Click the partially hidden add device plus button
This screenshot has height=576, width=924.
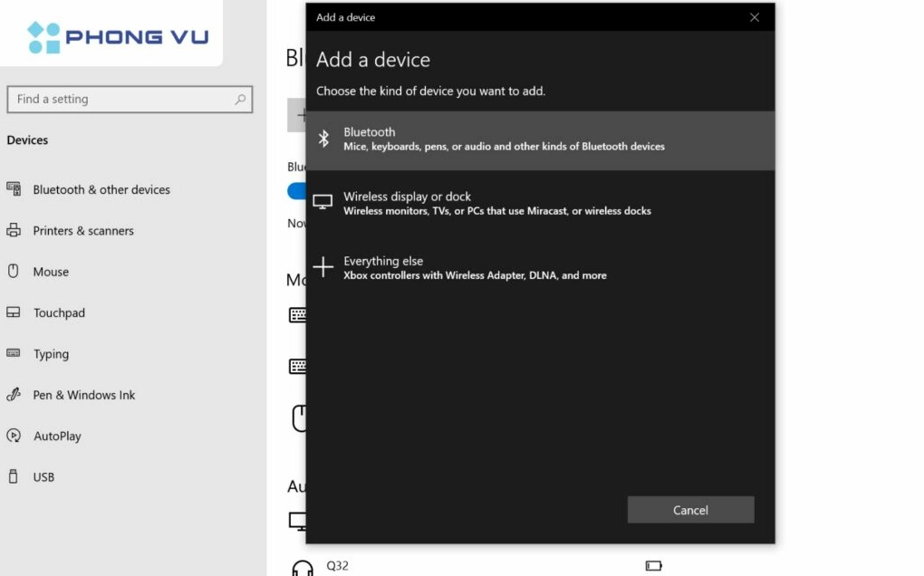point(297,115)
